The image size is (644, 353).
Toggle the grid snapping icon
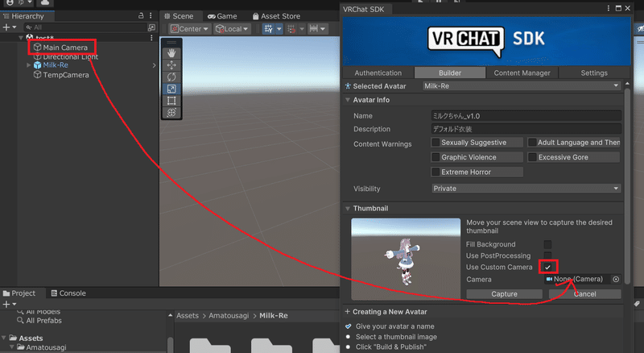click(291, 29)
